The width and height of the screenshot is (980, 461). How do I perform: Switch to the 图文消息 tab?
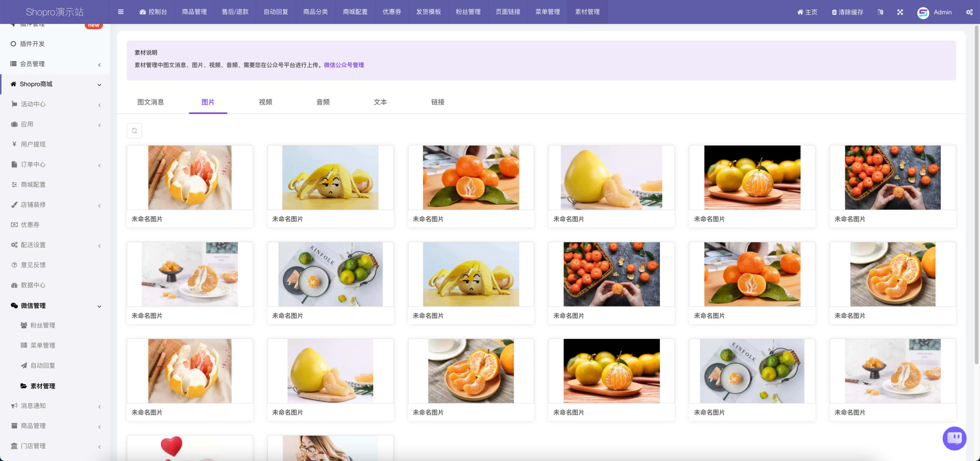click(151, 102)
